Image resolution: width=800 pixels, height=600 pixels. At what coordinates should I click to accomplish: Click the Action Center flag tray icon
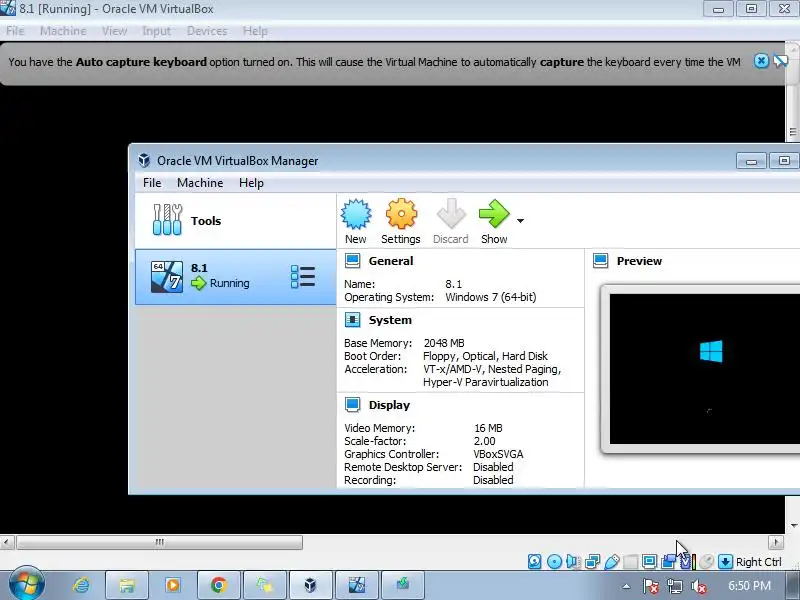(651, 587)
